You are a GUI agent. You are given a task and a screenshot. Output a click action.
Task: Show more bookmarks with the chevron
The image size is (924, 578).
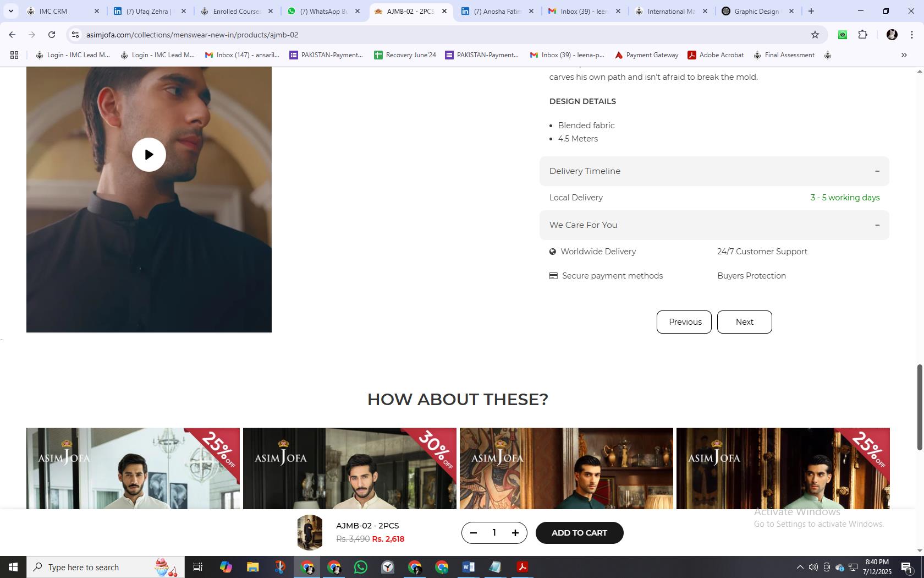[904, 55]
